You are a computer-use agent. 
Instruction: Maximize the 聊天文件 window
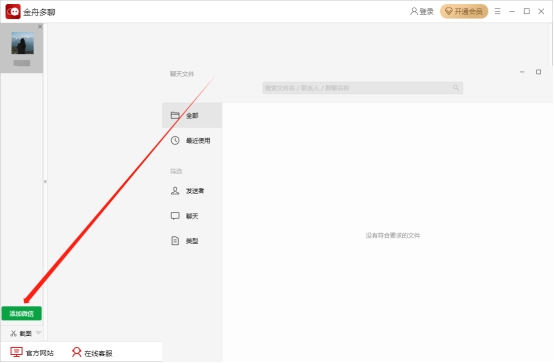538,72
